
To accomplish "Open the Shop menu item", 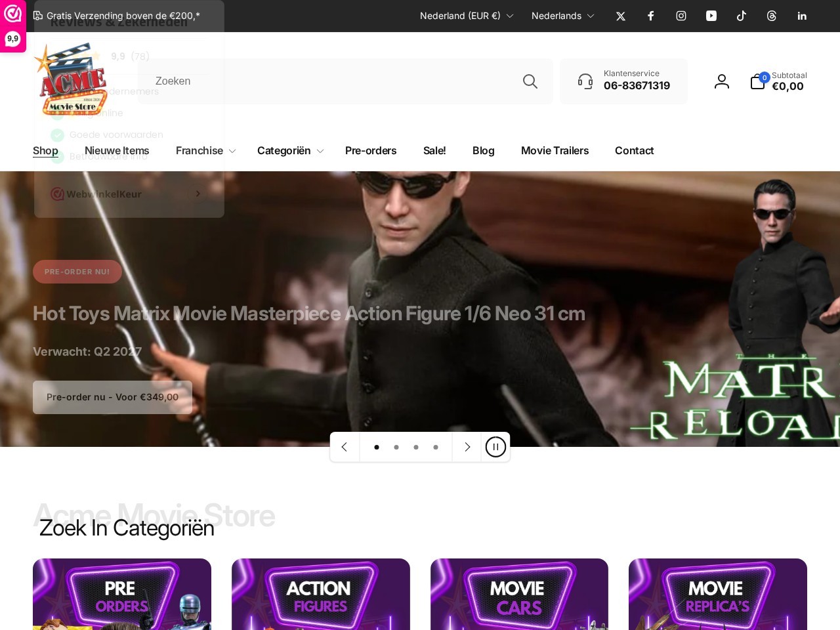I will [45, 150].
